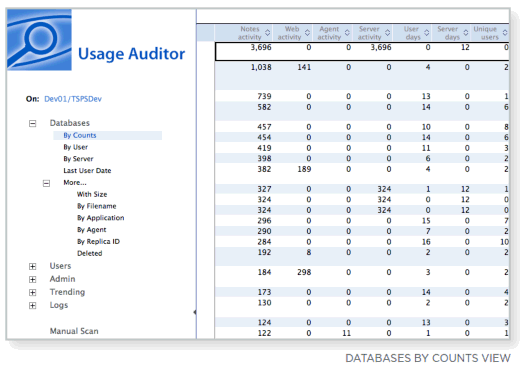Open the By Filename view
Image resolution: width=523 pixels, height=373 pixels.
point(97,206)
